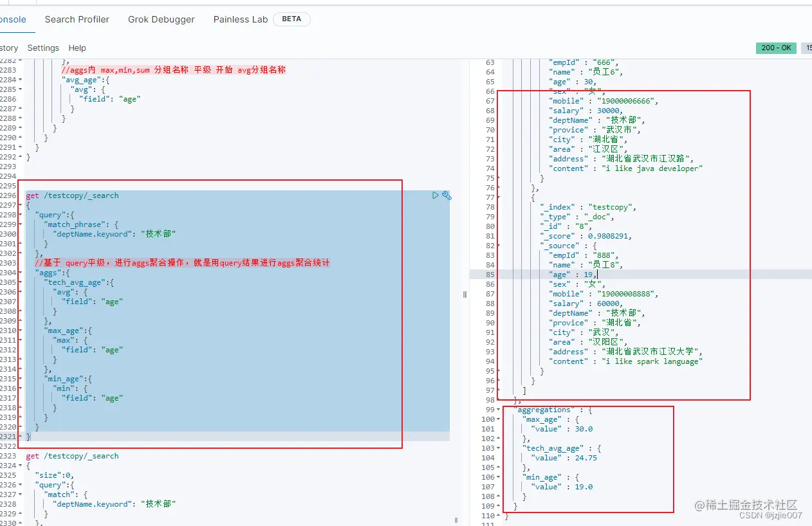Click the BETA badge beside Painless Lab
Viewport: 812px width, 526px height.
(x=291, y=19)
